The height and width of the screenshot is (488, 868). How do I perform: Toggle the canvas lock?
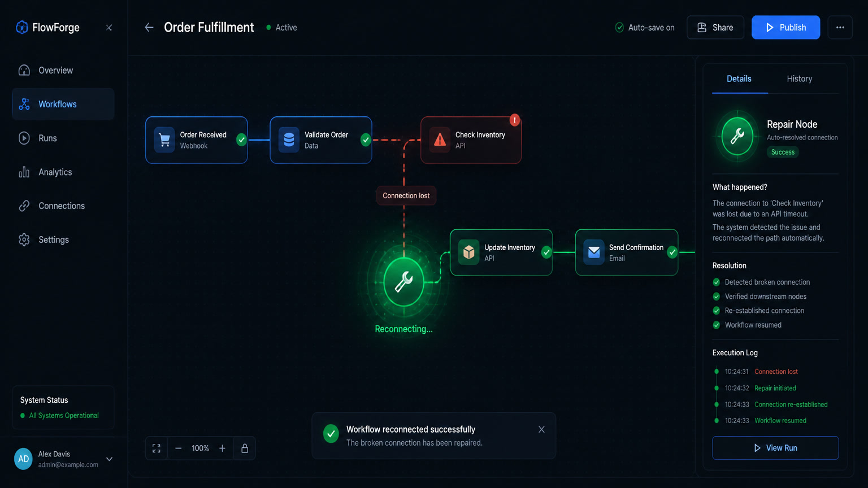click(x=245, y=448)
